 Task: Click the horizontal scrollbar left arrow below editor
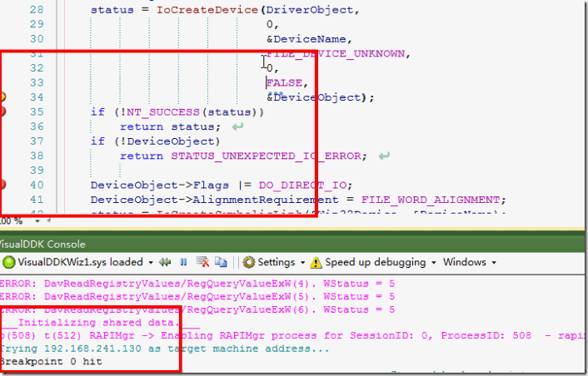click(47, 221)
